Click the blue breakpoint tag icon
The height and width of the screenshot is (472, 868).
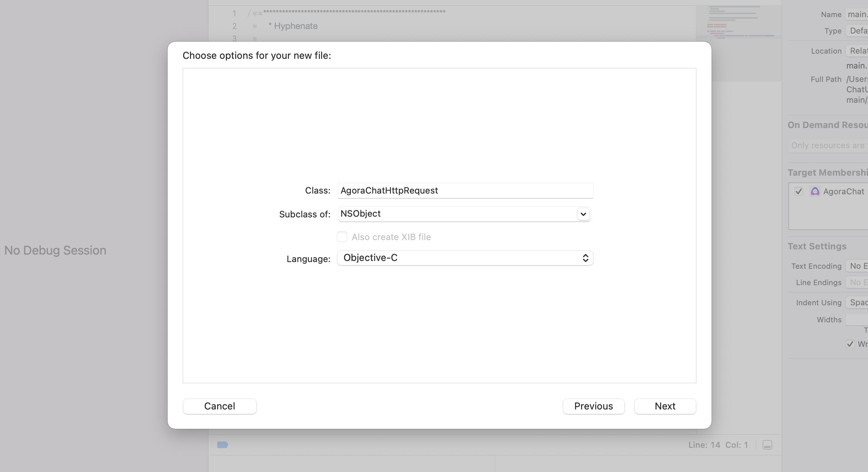222,445
